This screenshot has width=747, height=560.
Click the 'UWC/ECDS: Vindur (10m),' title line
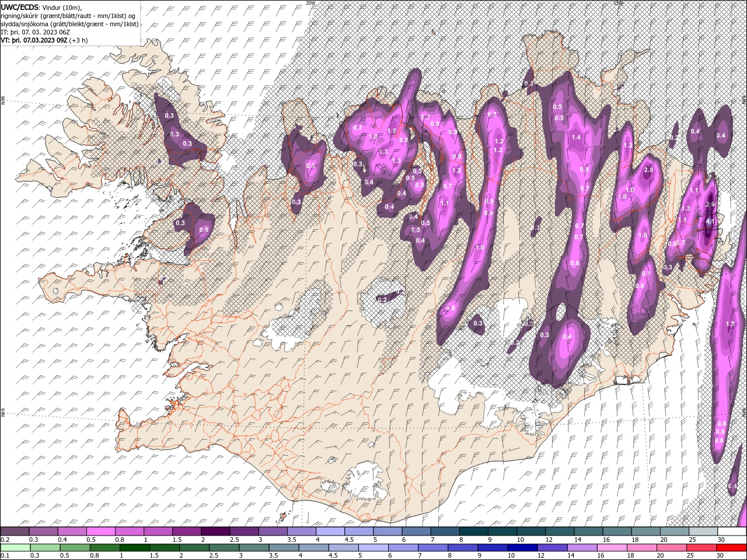(x=41, y=7)
